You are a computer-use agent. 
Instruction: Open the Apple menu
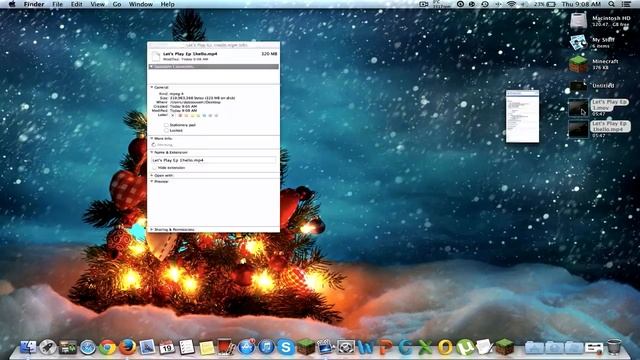pos(12,4)
